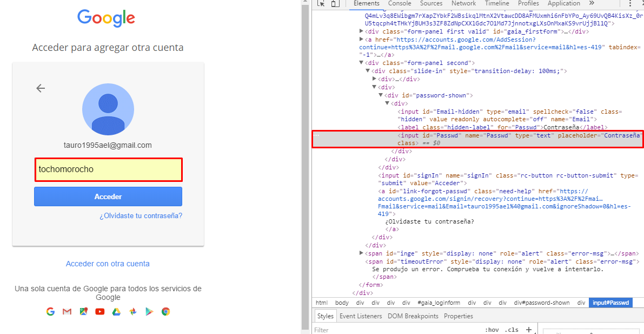Expand the collapsed div under slide-in
644x334 pixels.
click(x=374, y=79)
